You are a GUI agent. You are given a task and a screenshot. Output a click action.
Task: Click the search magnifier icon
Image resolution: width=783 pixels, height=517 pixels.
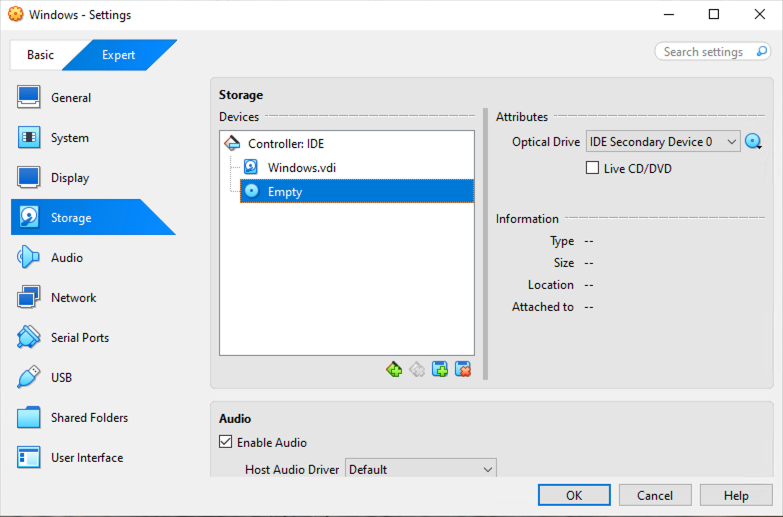point(762,51)
